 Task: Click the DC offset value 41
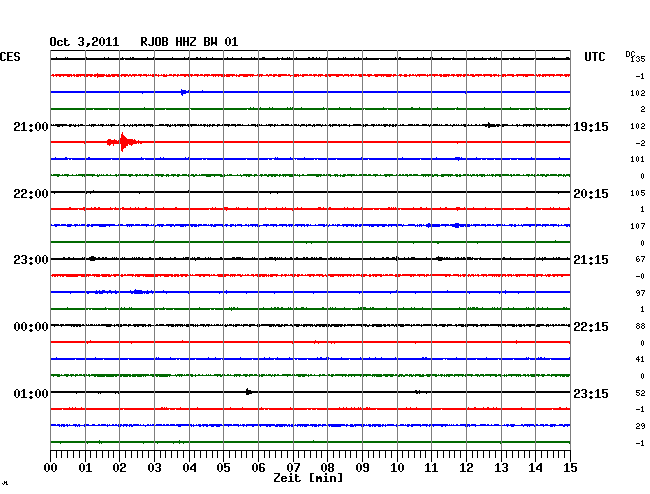coord(640,359)
